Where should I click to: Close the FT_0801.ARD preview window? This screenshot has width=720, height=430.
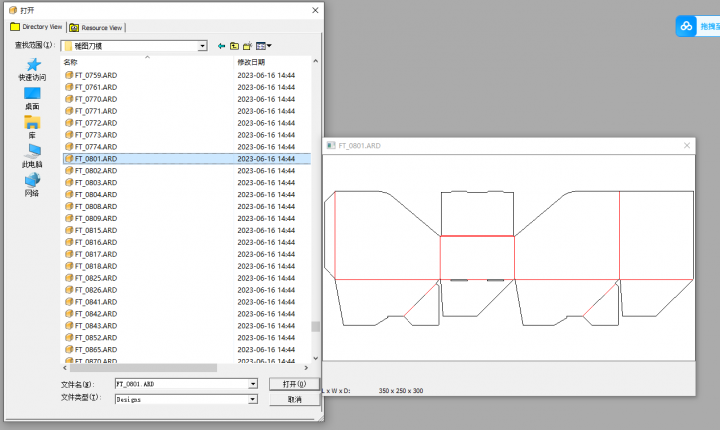tap(687, 146)
